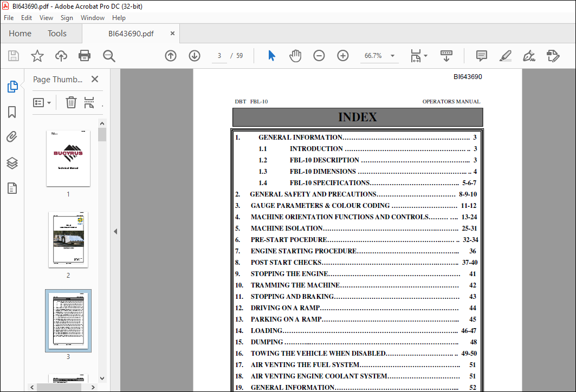Activate the hand pan tool

295,56
